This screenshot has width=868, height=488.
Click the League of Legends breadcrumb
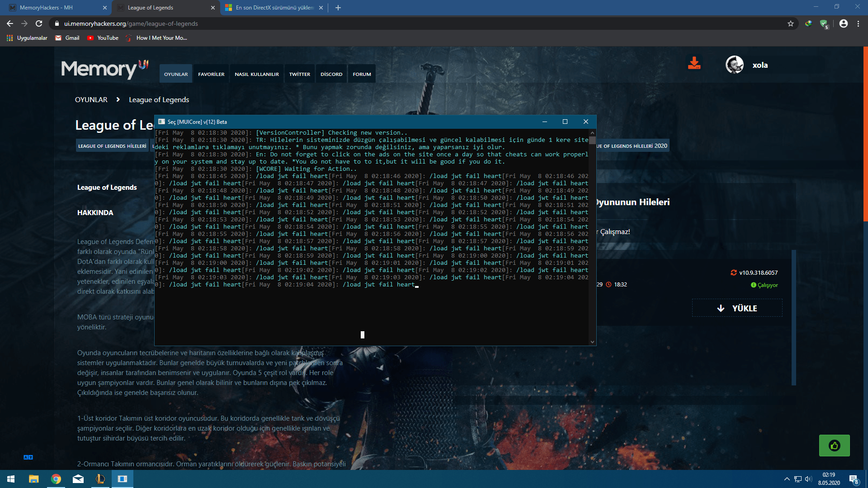159,99
